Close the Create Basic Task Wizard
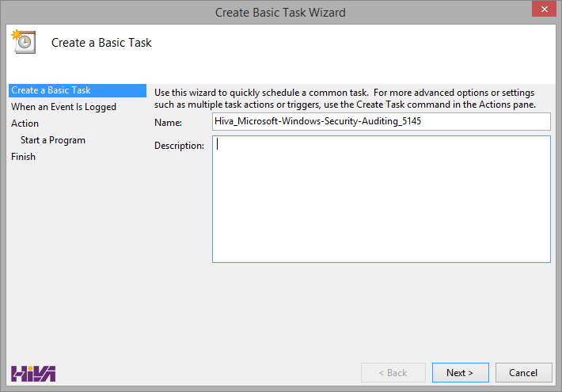This screenshot has height=392, width=562. point(544,9)
